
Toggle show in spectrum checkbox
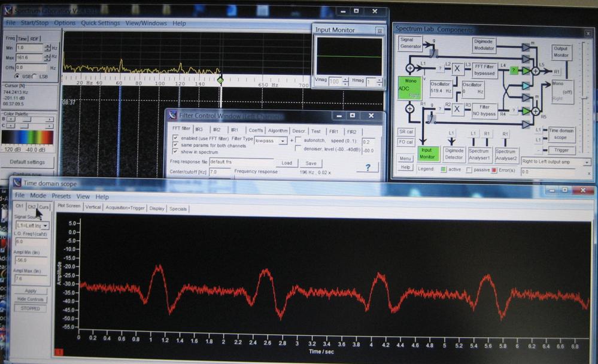[175, 151]
